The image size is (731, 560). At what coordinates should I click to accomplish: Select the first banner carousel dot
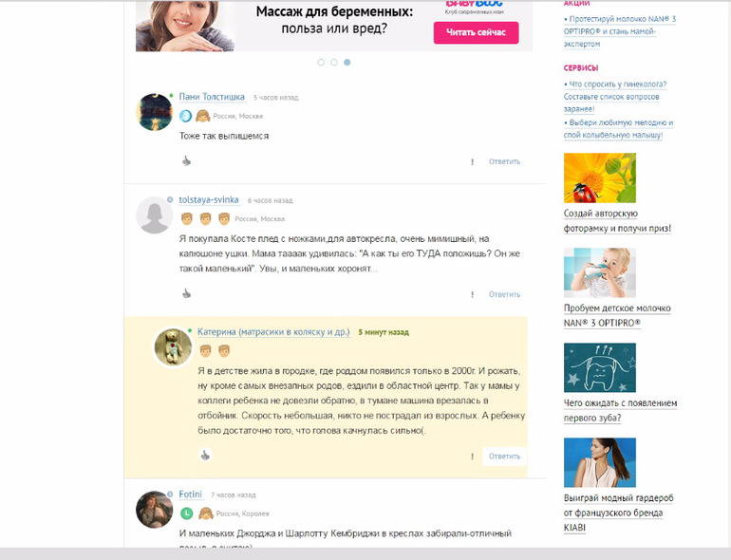[x=321, y=63]
